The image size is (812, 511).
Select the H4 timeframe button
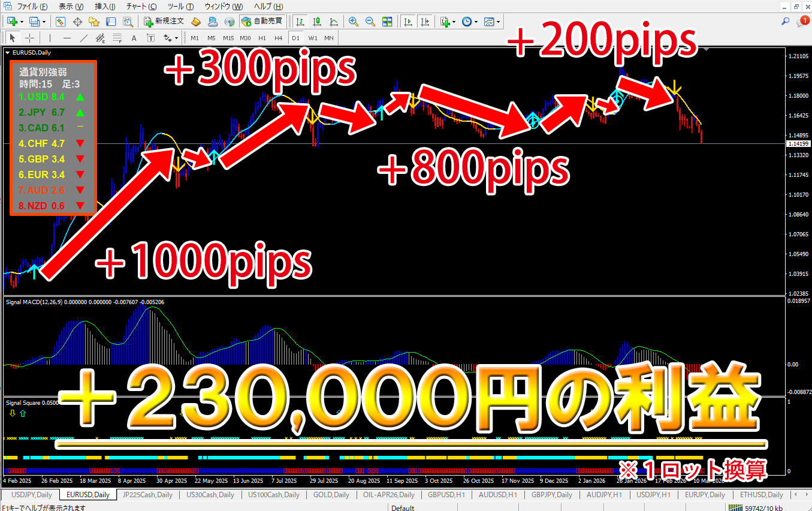coord(278,38)
